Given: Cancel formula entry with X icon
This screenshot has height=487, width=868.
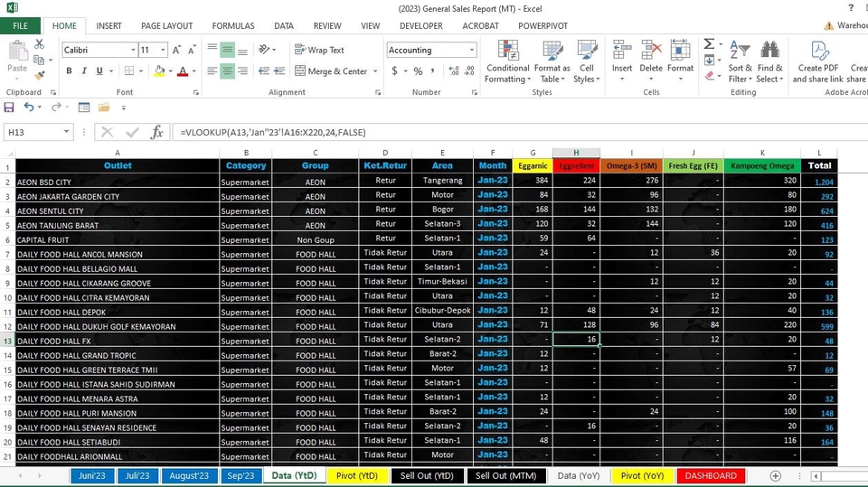Looking at the screenshot, I should coord(107,132).
